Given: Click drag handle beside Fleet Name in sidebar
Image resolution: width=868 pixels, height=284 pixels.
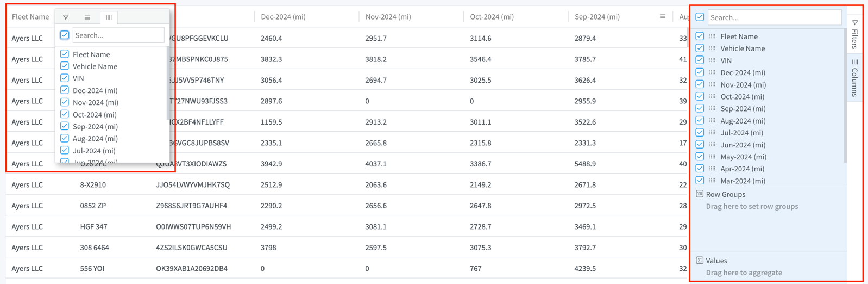Looking at the screenshot, I should [x=712, y=36].
